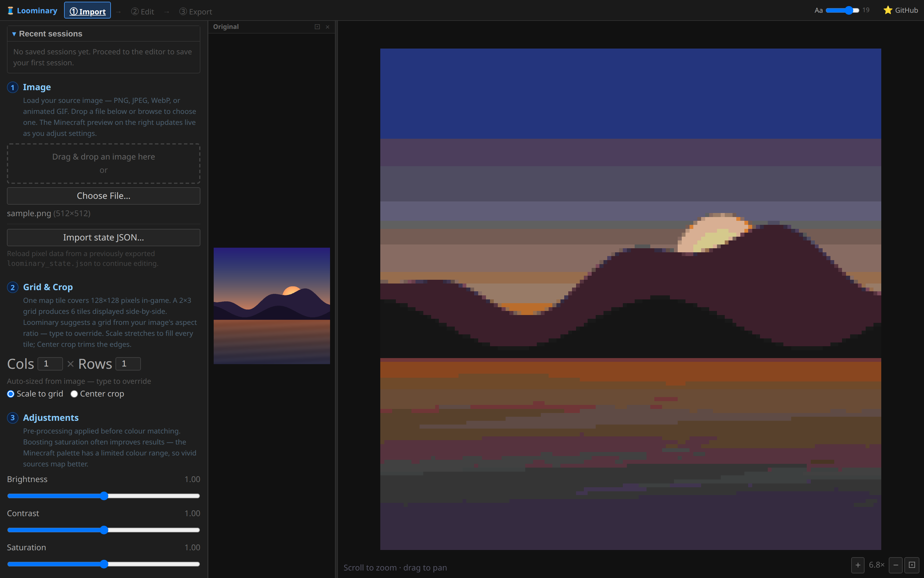Pop out the Original panel
This screenshot has width=924, height=578.
[x=317, y=27]
